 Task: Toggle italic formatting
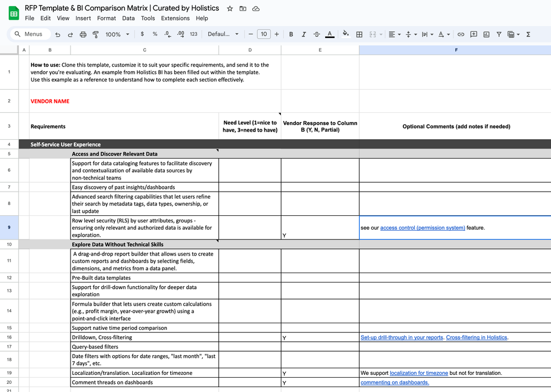[304, 34]
